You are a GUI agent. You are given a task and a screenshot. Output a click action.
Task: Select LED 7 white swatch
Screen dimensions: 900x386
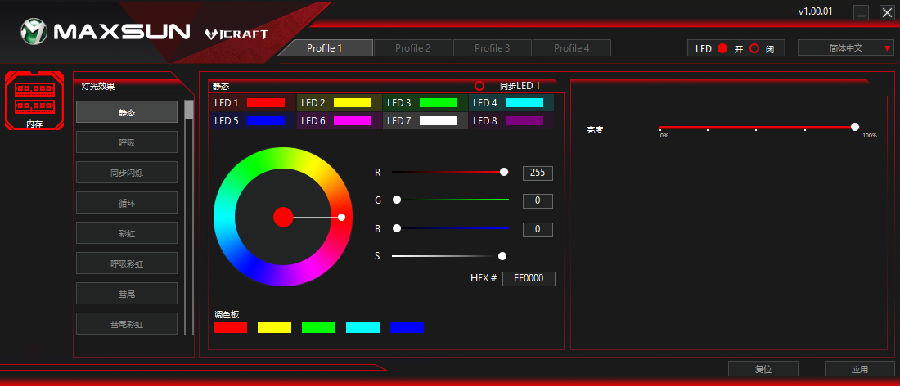439,121
